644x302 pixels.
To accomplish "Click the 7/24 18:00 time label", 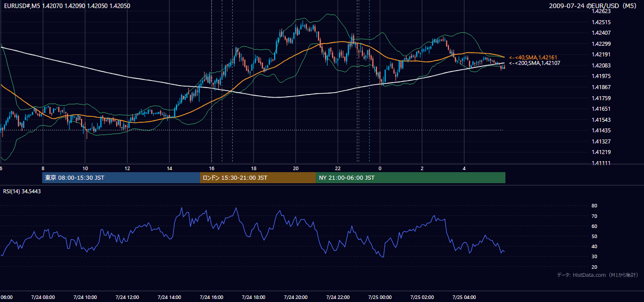I will pos(253,297).
